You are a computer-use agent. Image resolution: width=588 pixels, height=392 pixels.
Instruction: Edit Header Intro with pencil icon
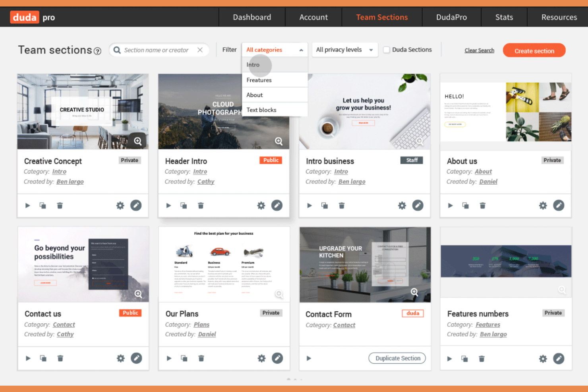pos(277,205)
